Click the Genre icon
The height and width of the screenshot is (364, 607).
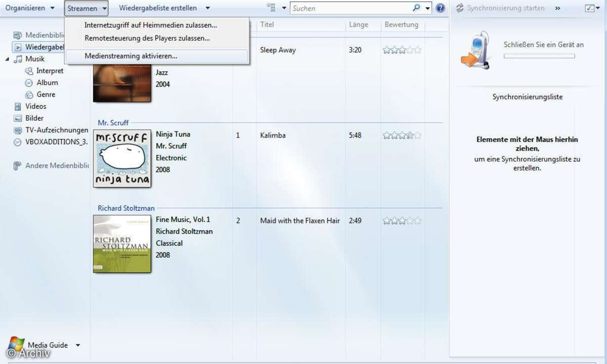(x=29, y=95)
